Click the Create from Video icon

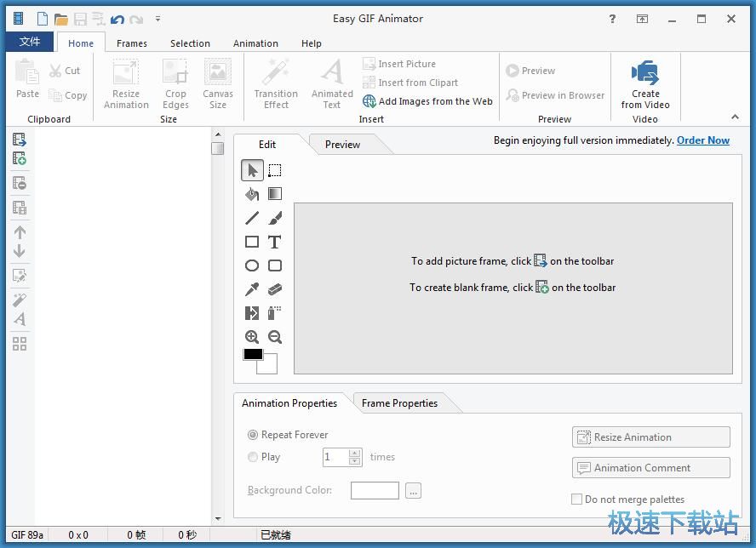tap(645, 85)
